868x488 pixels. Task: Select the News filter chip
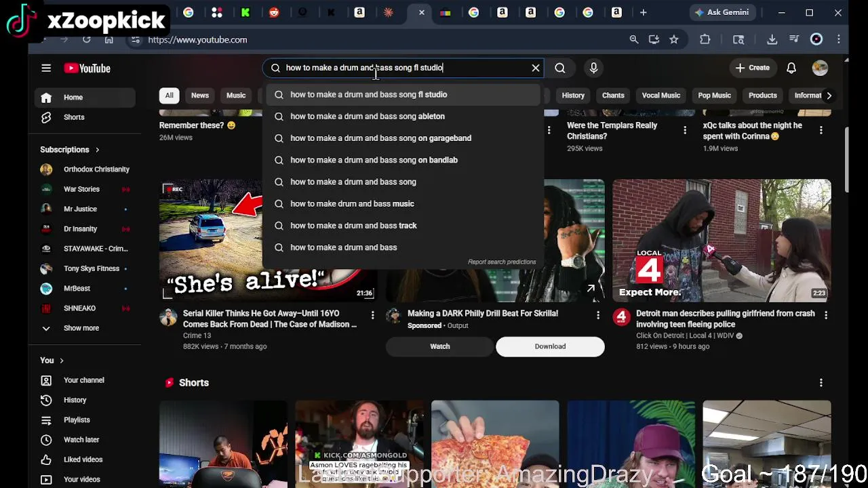coord(200,96)
